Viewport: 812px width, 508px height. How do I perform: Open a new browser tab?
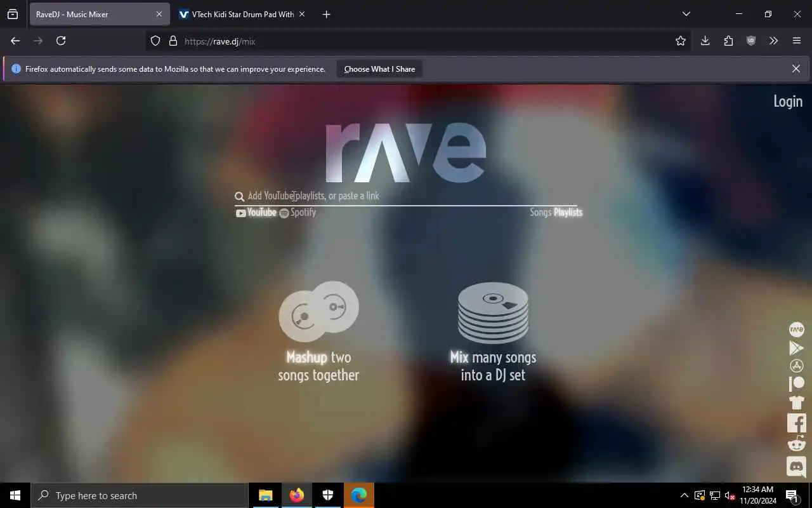coord(326,14)
